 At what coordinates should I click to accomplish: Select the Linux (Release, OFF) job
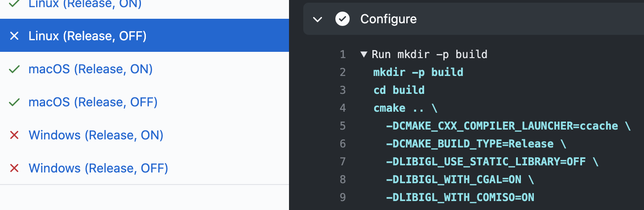[x=144, y=35]
